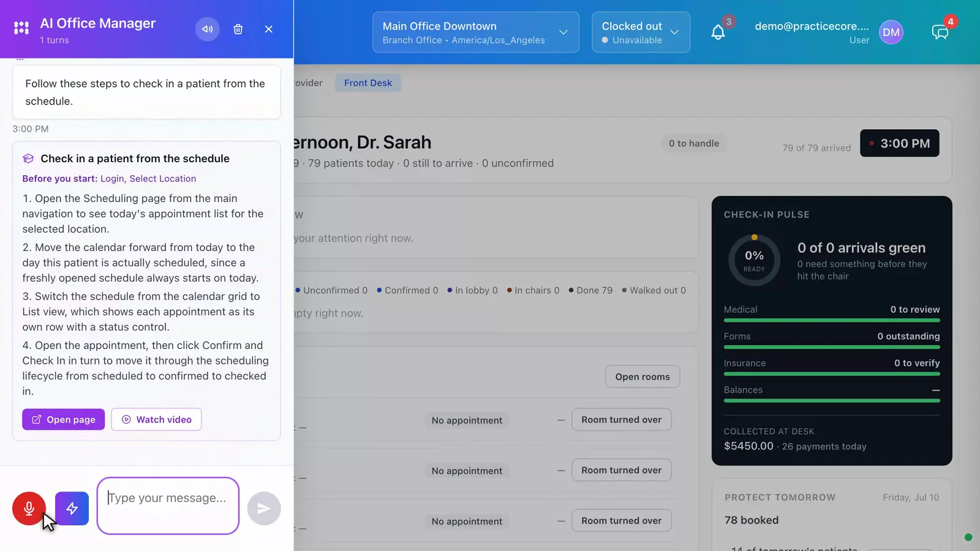Send message with the paper plane button
Image resolution: width=980 pixels, height=551 pixels.
click(x=264, y=508)
